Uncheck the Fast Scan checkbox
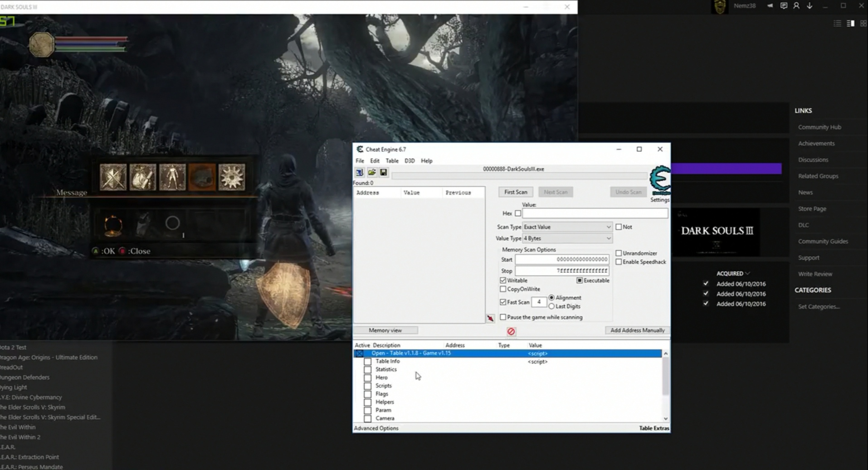 click(x=503, y=302)
